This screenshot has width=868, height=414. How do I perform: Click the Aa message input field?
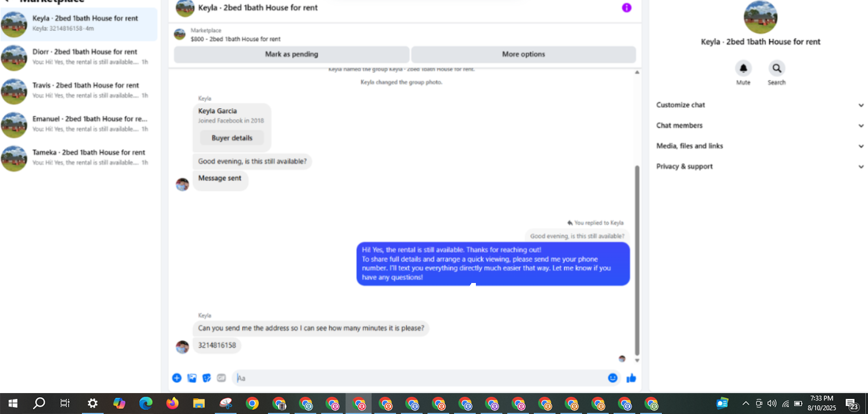418,378
